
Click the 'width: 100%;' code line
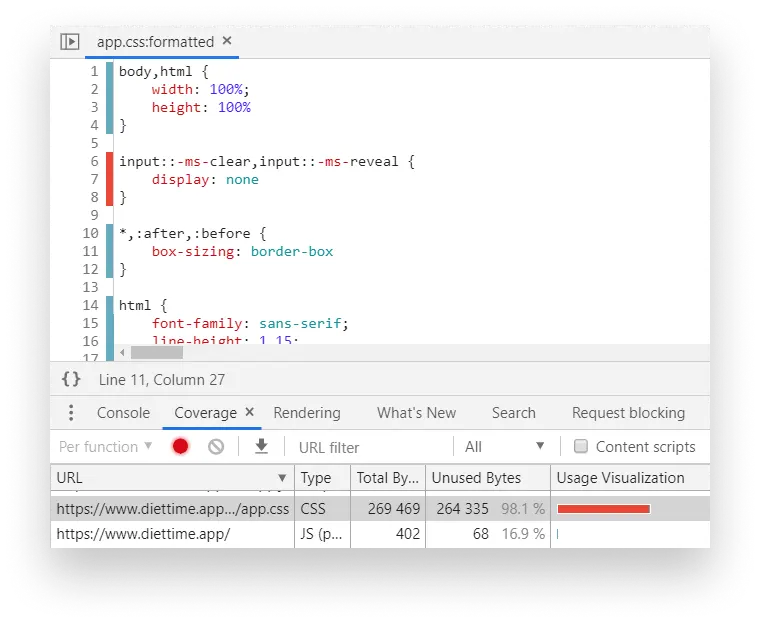coord(201,90)
